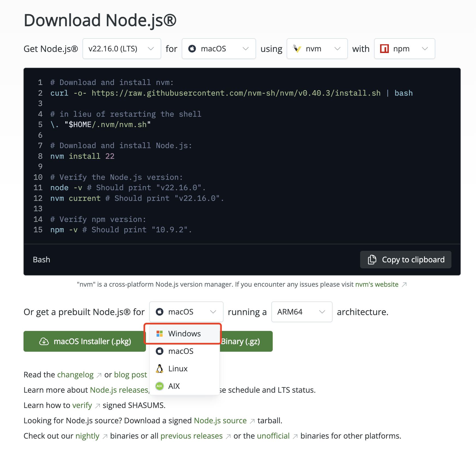Click the Apple icon beside macOS in the open list
476x464 pixels.
160,351
